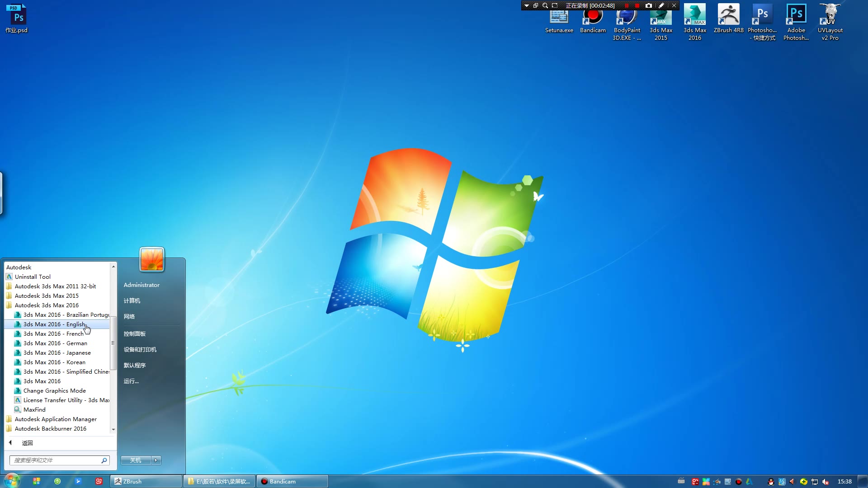The height and width of the screenshot is (488, 868).
Task: Select the 3ds Max 2016 desktop icon
Action: tap(694, 23)
